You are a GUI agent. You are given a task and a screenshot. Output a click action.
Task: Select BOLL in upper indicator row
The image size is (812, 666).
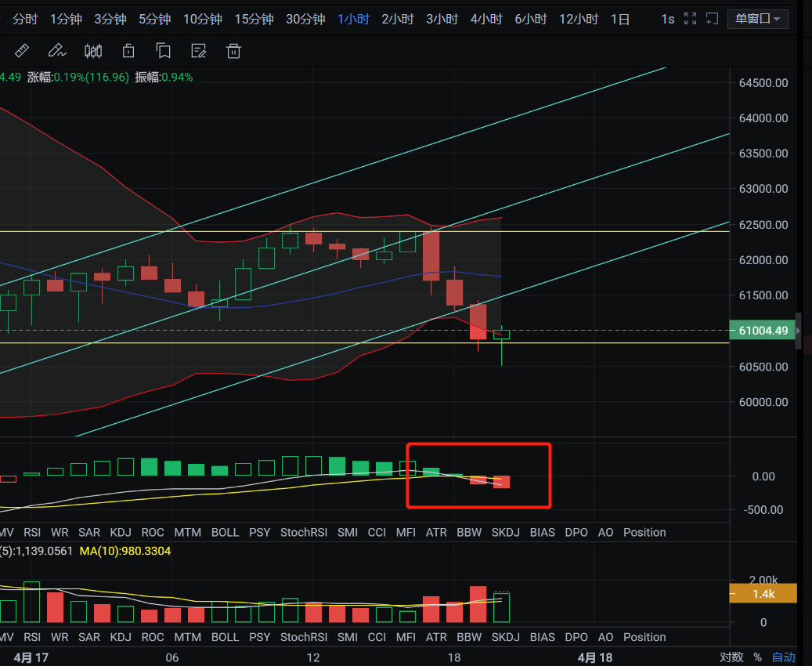[x=226, y=532]
